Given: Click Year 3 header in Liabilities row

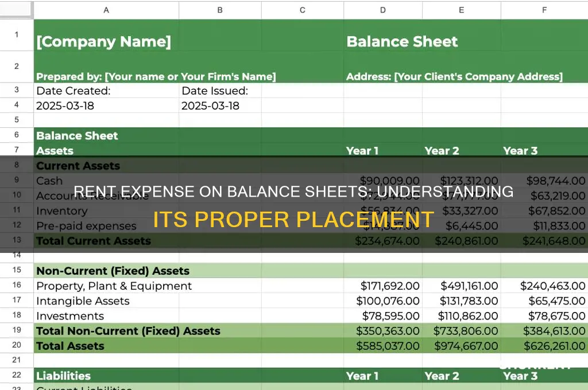Looking at the screenshot, I should pyautogui.click(x=520, y=376).
